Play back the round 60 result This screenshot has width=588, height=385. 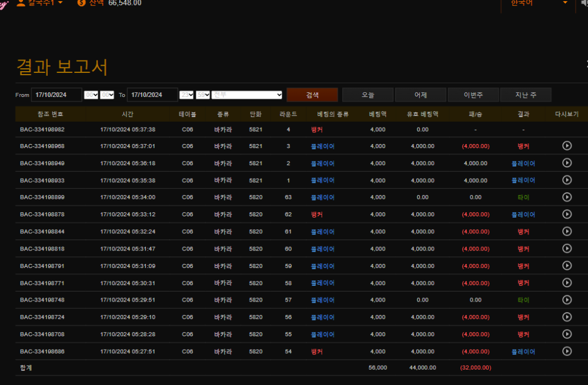[x=567, y=249]
